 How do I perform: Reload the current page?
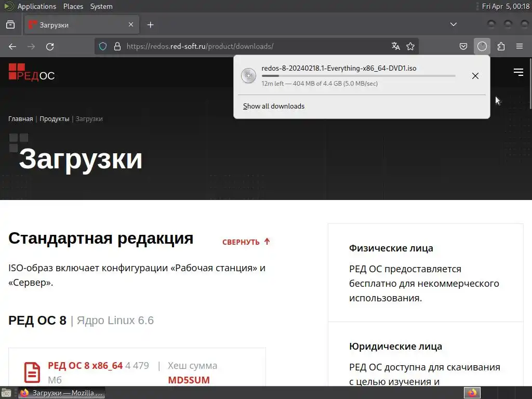point(50,46)
